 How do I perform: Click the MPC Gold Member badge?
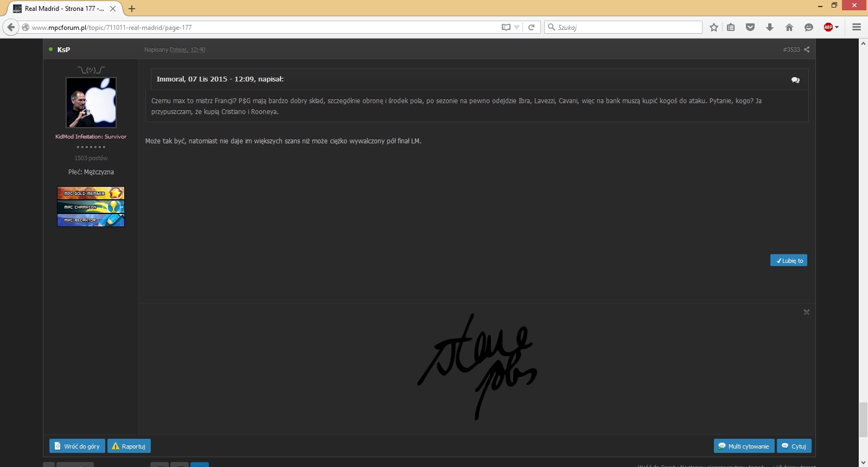pyautogui.click(x=91, y=193)
